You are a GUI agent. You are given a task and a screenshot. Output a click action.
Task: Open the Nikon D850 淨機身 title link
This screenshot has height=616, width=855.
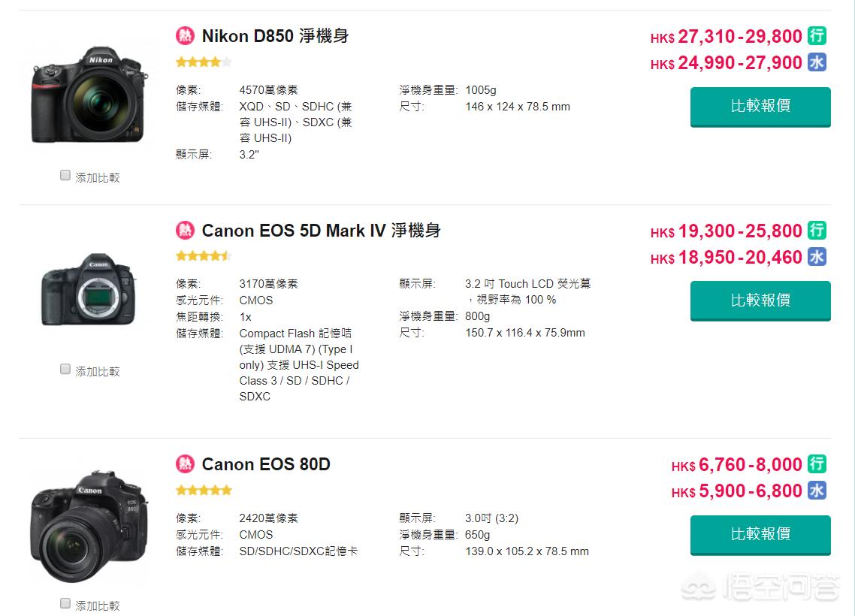click(275, 36)
